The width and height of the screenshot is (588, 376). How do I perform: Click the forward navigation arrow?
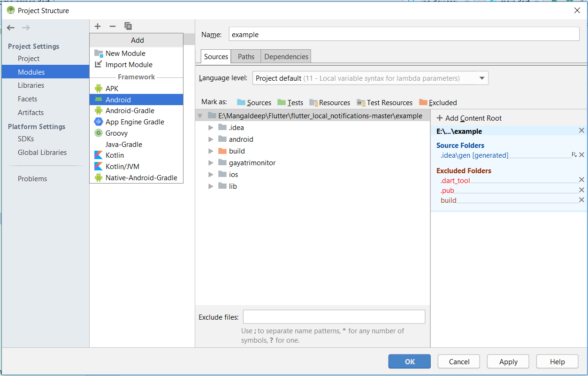point(26,28)
